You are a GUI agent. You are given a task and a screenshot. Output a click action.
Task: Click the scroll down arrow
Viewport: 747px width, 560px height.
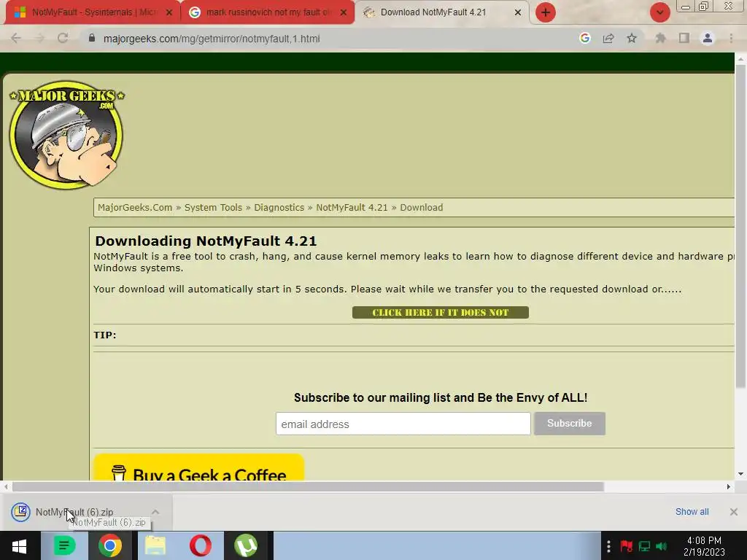click(x=740, y=474)
